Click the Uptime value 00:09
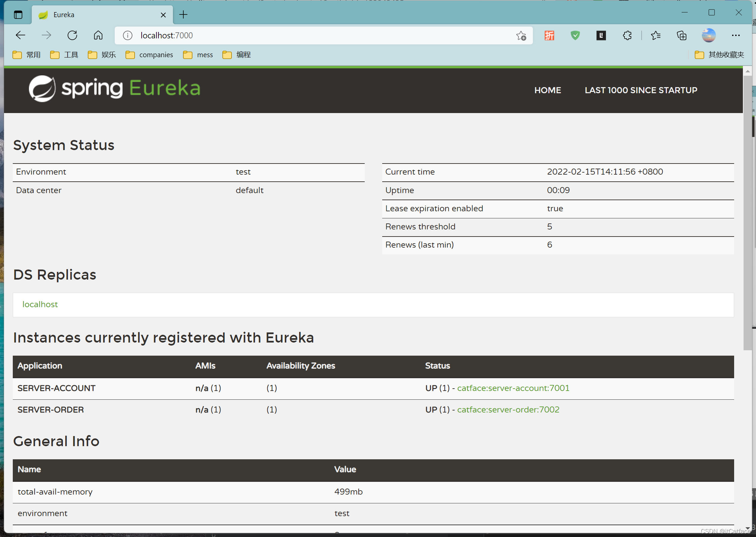756x537 pixels. [x=558, y=190]
